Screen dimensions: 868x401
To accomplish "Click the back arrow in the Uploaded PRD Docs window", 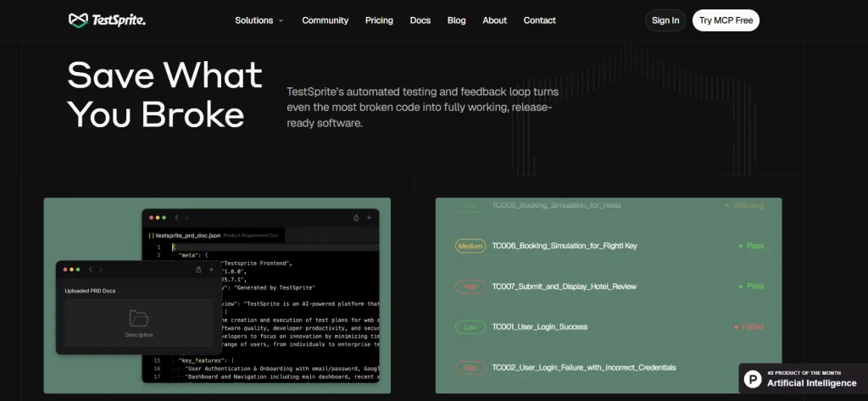I will click(91, 270).
